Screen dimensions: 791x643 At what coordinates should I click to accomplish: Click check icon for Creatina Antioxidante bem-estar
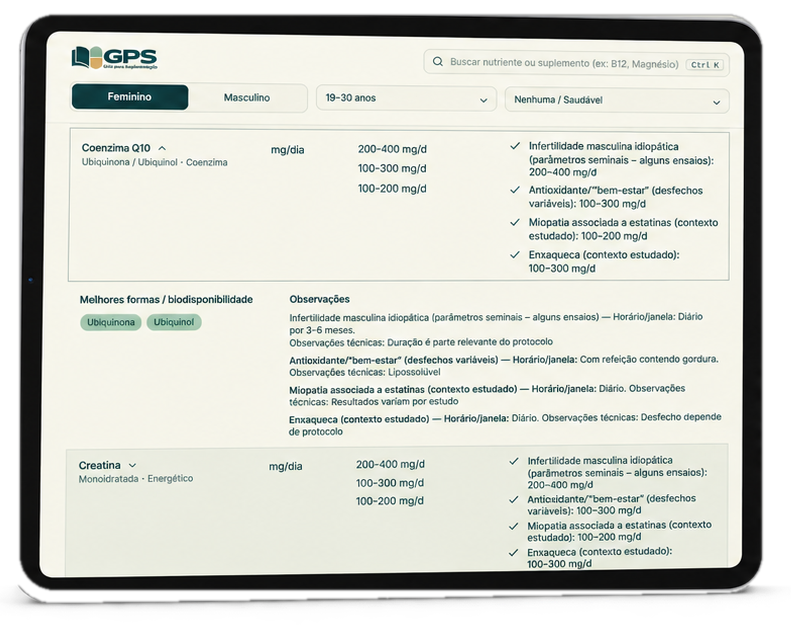coord(514,499)
